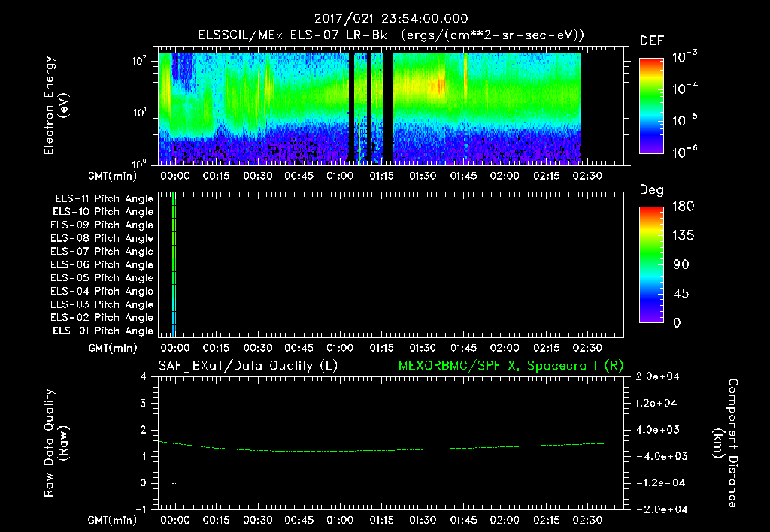Click the 180 value on the Deg scale
This screenshot has width=770, height=532.
(683, 207)
